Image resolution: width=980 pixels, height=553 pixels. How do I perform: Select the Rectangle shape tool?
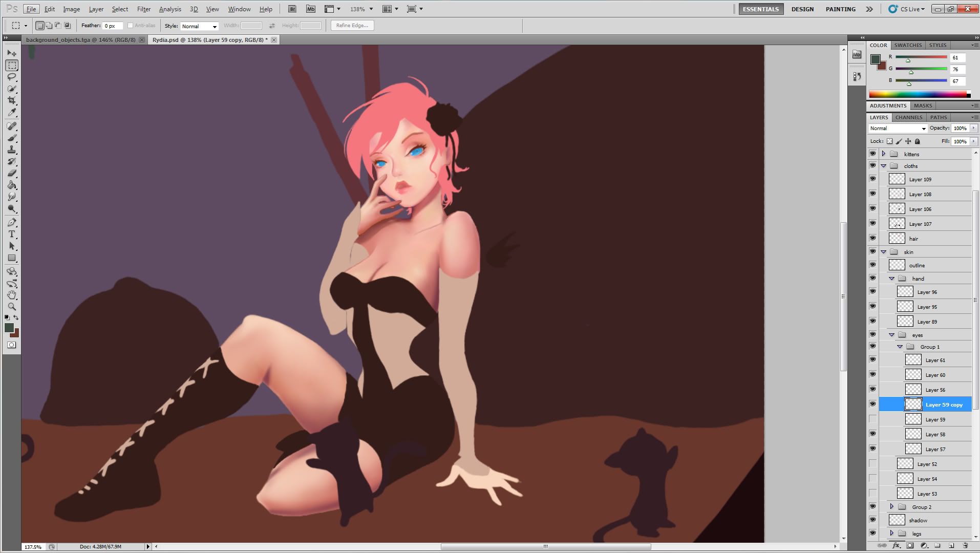pos(12,258)
